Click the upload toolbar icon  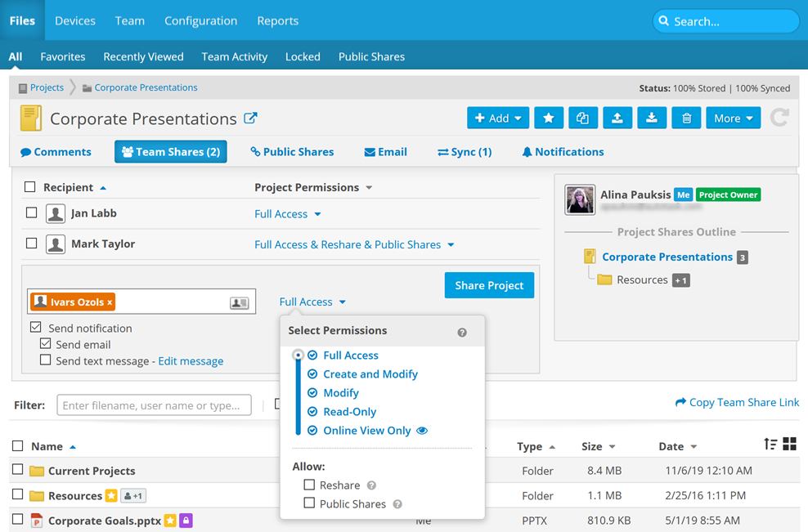coord(617,118)
